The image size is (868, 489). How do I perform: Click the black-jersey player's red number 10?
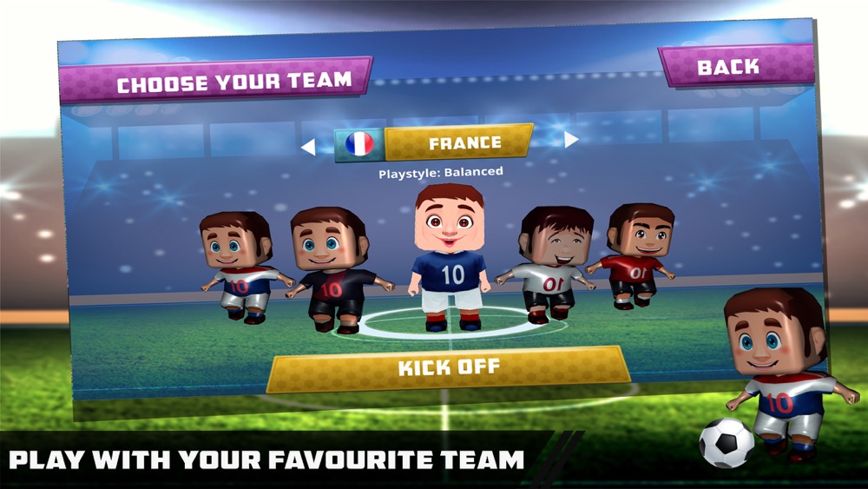coord(331,289)
